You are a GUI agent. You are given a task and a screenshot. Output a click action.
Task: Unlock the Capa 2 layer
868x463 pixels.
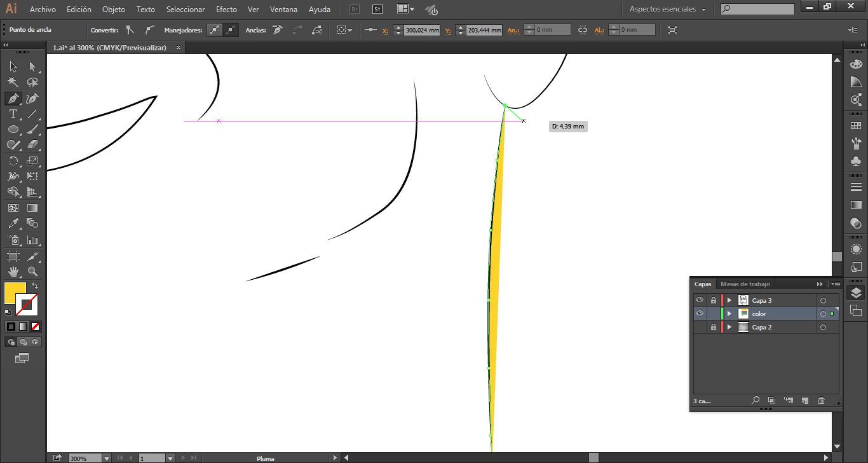coord(714,327)
